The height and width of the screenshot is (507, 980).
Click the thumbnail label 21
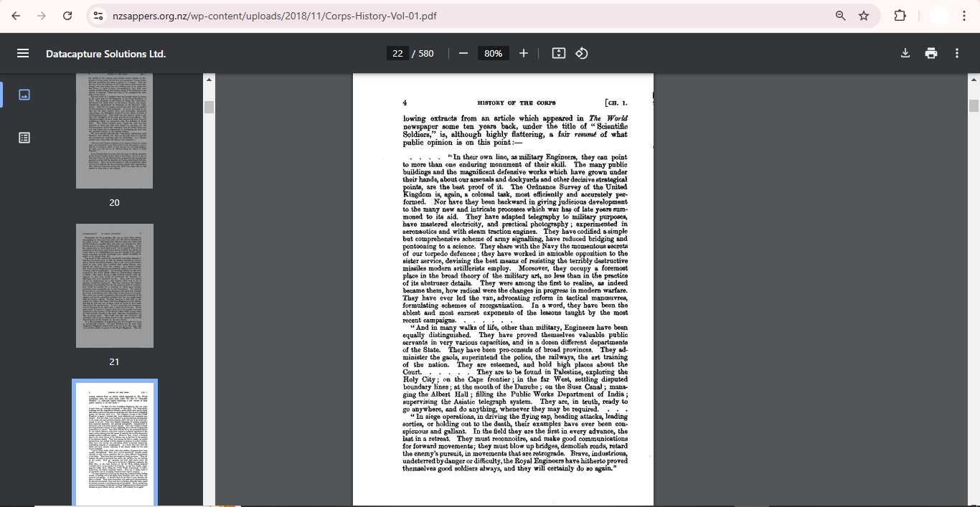click(x=115, y=362)
